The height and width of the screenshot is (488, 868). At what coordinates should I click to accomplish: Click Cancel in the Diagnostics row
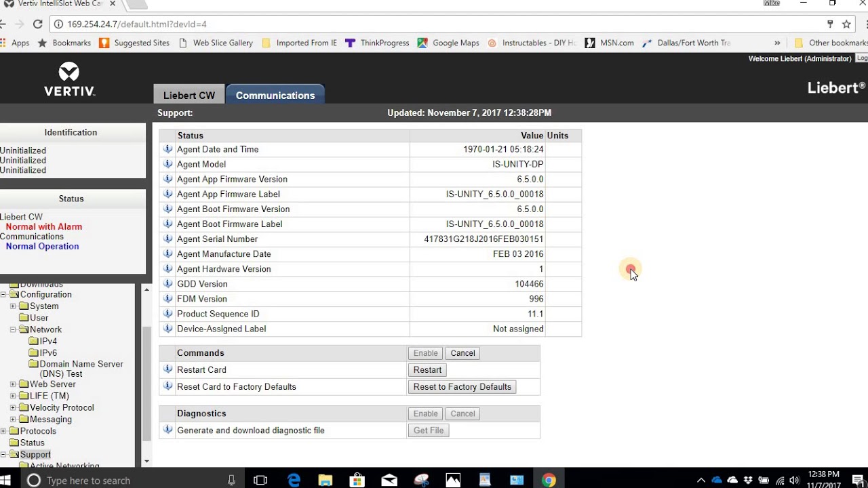[463, 413]
